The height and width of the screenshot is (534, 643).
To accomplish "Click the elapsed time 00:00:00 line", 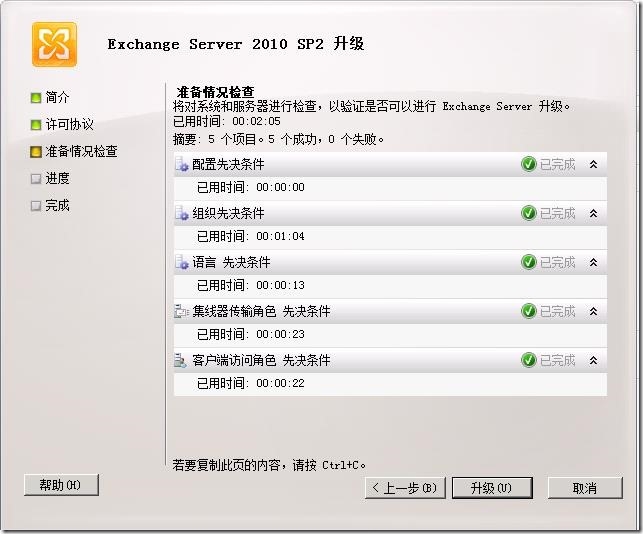I will coord(251,187).
